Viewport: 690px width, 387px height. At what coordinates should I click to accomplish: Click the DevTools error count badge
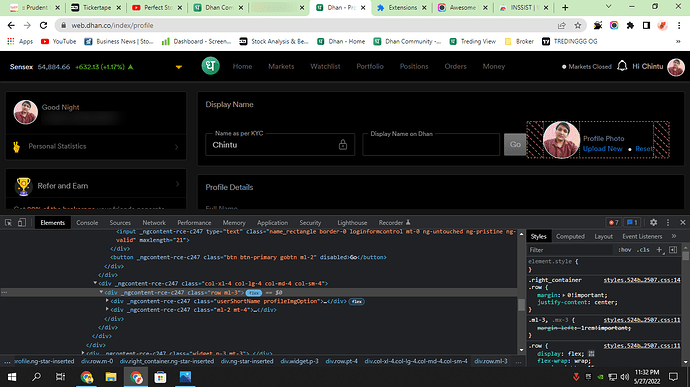(613, 222)
